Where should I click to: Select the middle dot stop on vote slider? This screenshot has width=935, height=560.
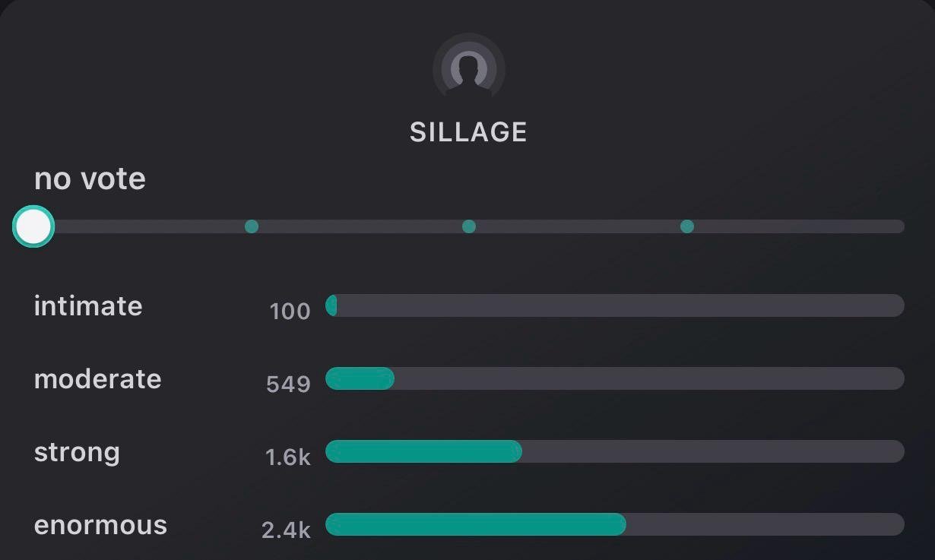[469, 226]
